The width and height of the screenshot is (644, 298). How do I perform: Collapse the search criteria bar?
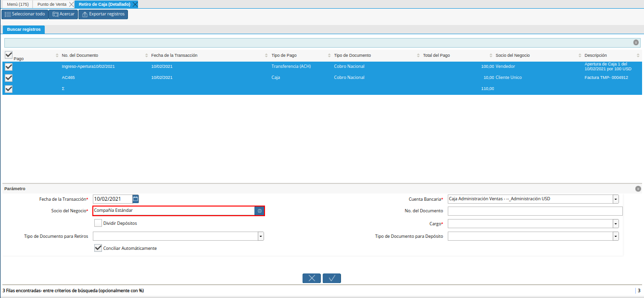[636, 42]
